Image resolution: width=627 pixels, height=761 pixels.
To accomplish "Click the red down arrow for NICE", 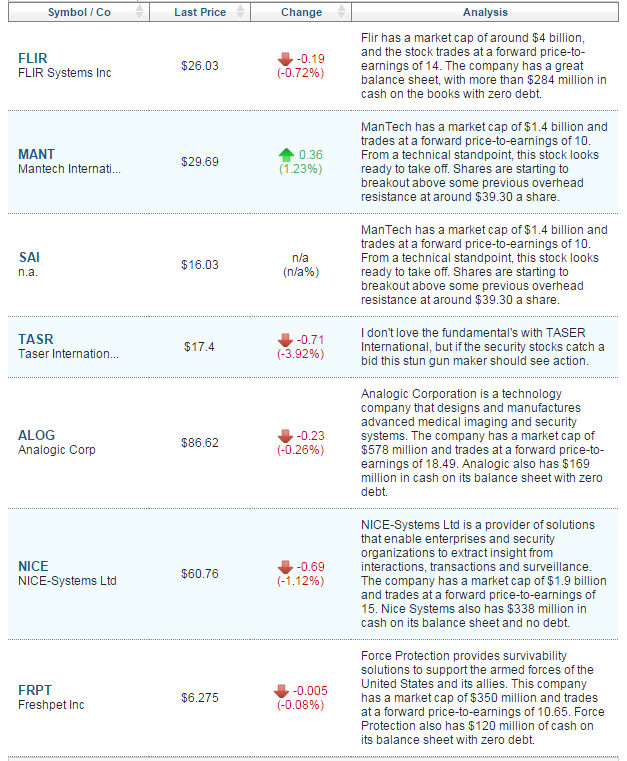I will [x=285, y=567].
